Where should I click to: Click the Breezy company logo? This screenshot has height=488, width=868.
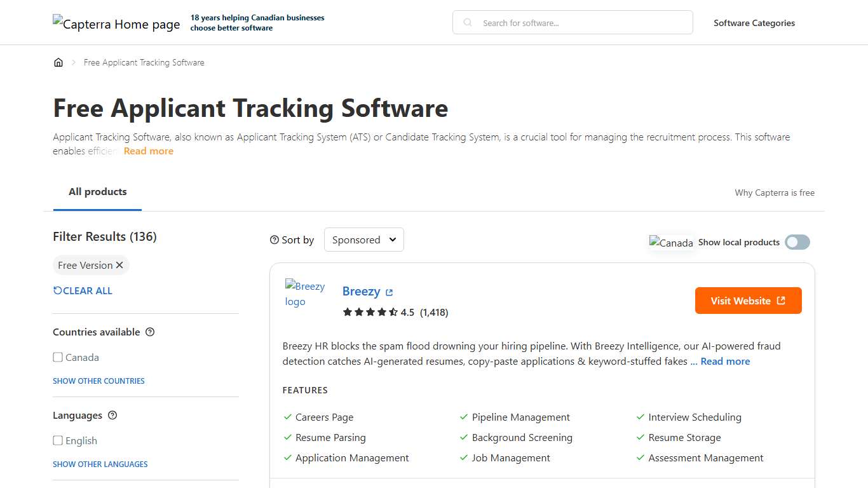(305, 294)
